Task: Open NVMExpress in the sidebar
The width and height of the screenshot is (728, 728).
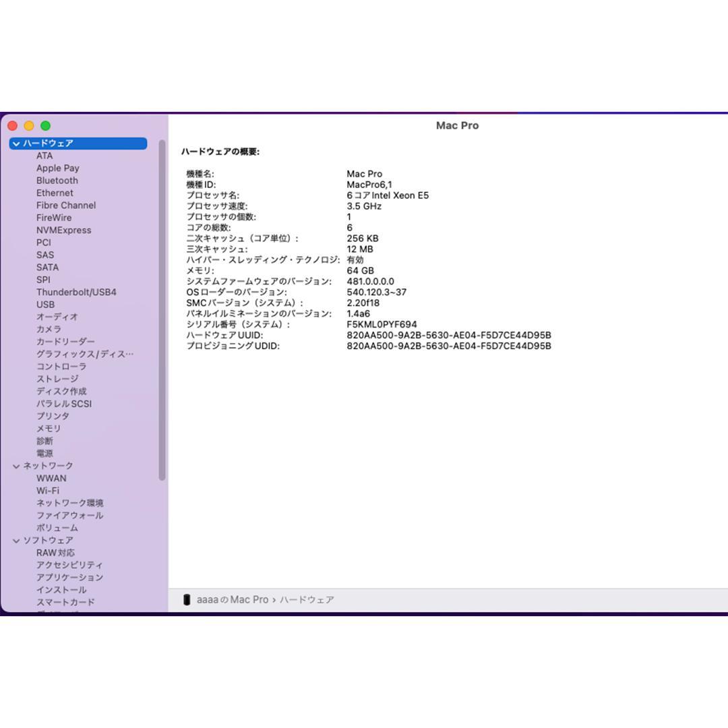Action: (x=63, y=231)
